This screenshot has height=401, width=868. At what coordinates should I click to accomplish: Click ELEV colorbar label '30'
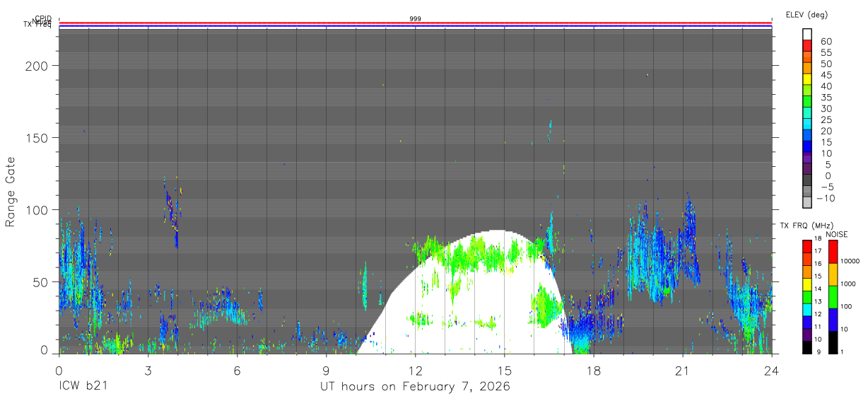[826, 108]
